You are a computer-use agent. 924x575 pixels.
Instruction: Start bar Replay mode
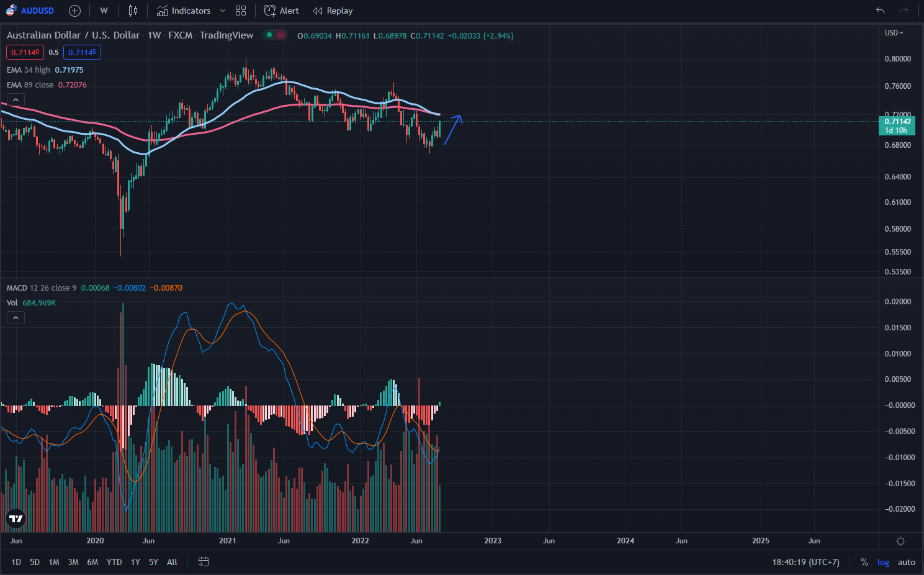pos(333,11)
